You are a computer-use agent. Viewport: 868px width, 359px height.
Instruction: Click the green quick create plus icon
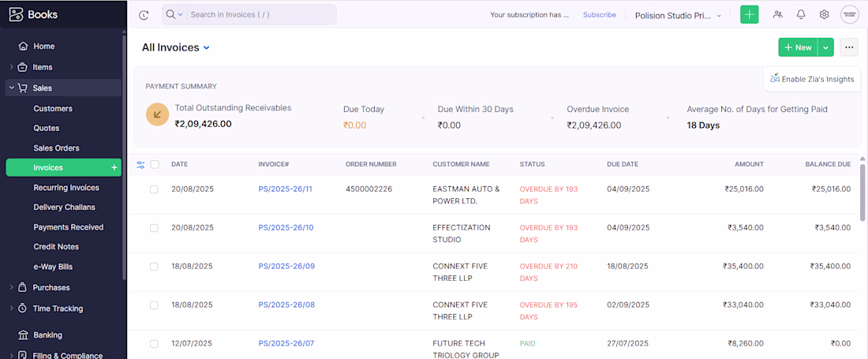coord(750,15)
